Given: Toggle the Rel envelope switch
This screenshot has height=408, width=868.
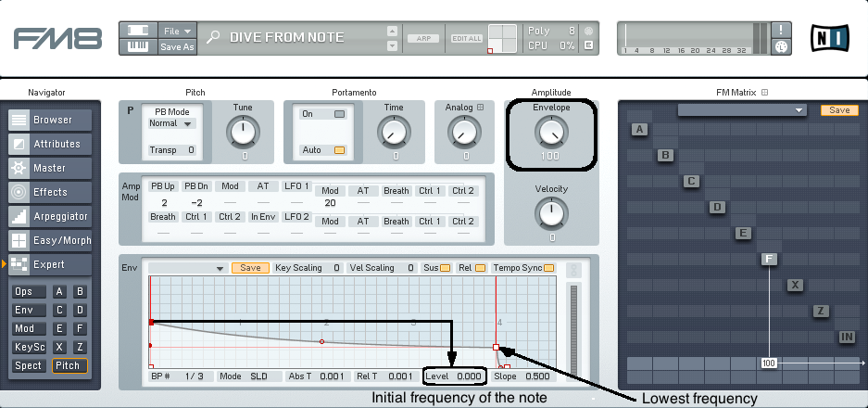Looking at the screenshot, I should pyautogui.click(x=480, y=268).
